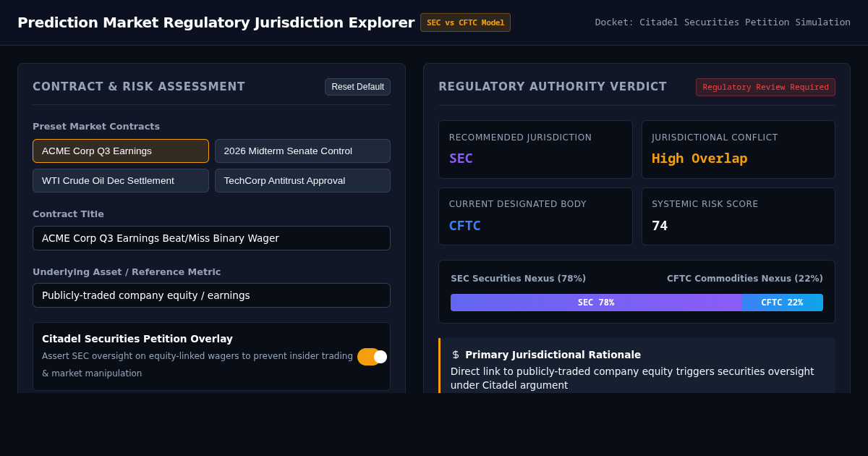Click the dollar icon beside Primary Jurisdictional Rationale
The height and width of the screenshot is (456, 868).
click(456, 355)
